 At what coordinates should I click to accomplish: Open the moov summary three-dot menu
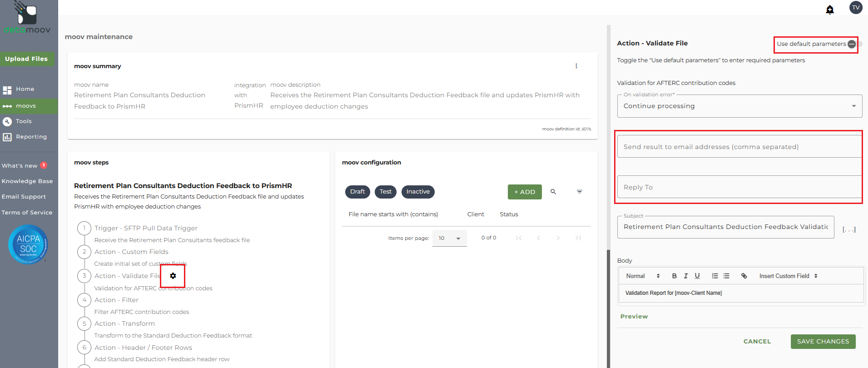[x=576, y=66]
